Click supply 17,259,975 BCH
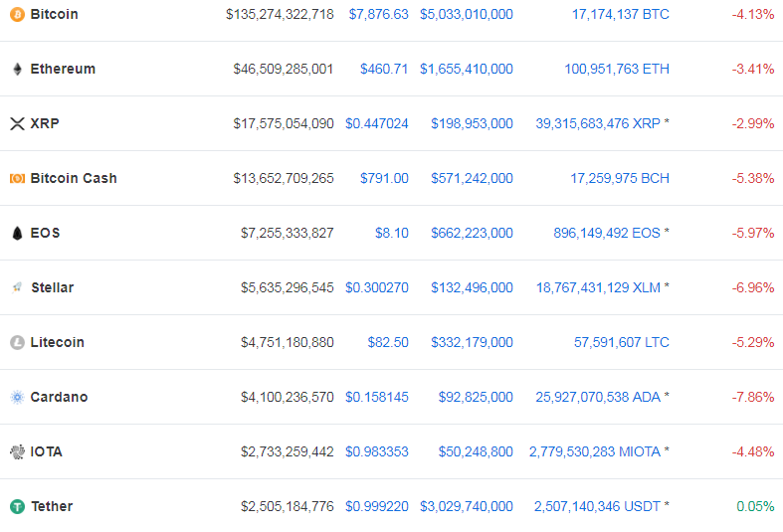Screen dimensions: 783x532 pos(620,178)
